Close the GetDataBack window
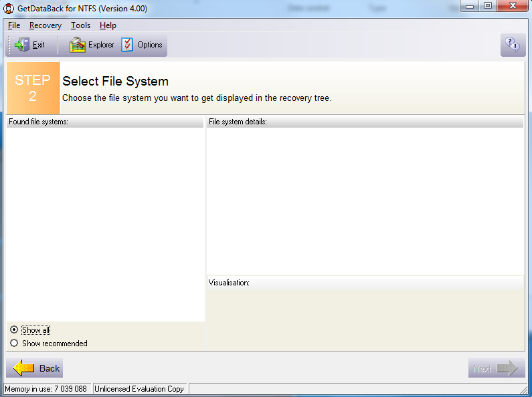 [513, 6]
